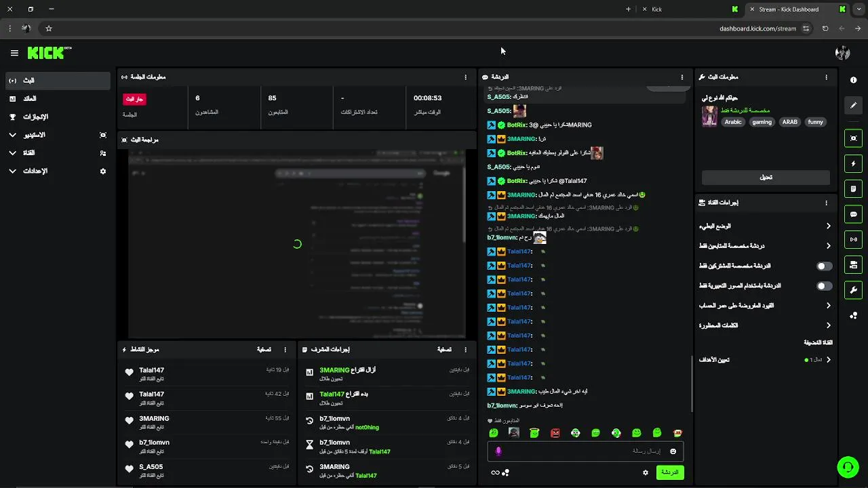868x488 pixels.
Task: Toggle the stream preview widget icon in right toolbar
Action: click(853, 138)
